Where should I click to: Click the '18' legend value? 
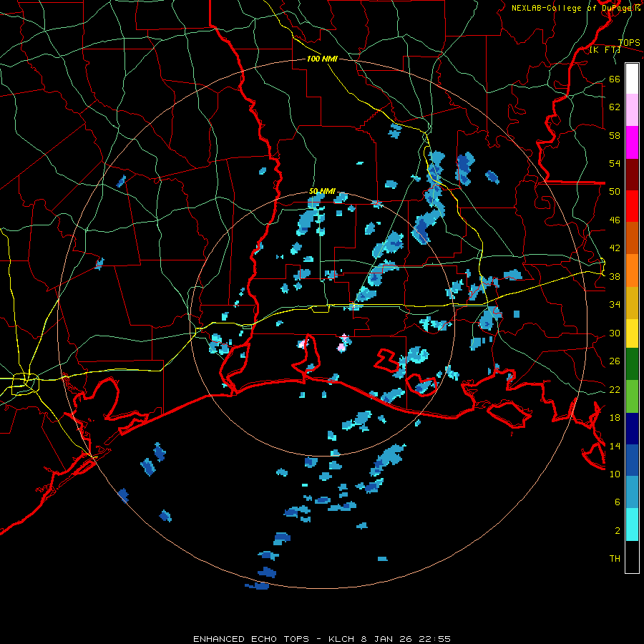(x=615, y=418)
